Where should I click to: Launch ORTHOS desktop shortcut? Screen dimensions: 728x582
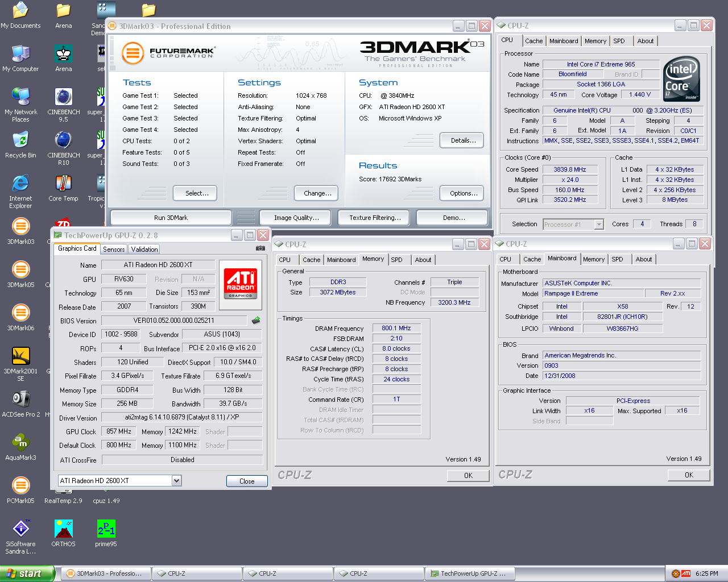(x=63, y=534)
